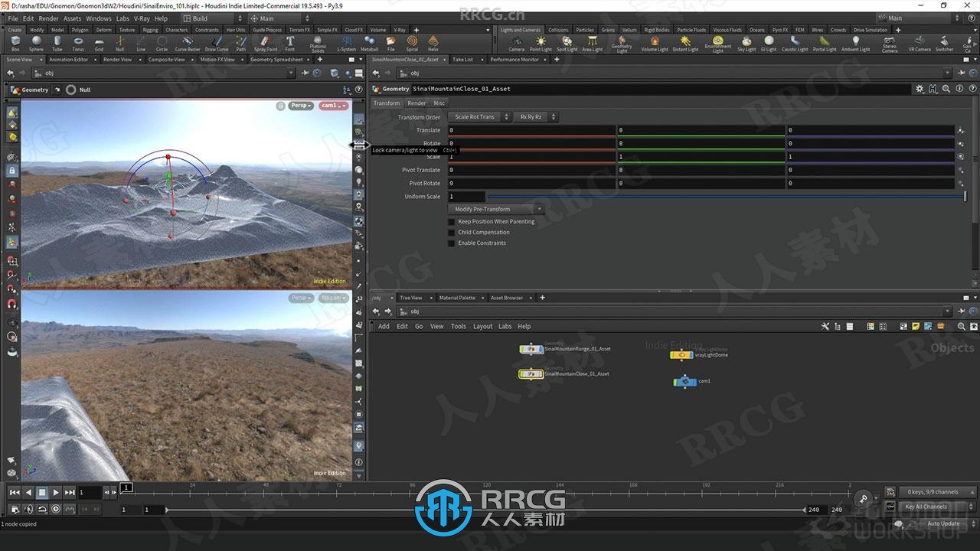Click the current frame number field
980x551 pixels.
click(x=90, y=493)
